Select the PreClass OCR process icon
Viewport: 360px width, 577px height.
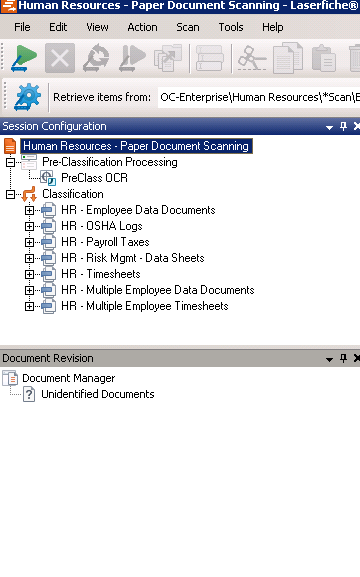[48, 178]
